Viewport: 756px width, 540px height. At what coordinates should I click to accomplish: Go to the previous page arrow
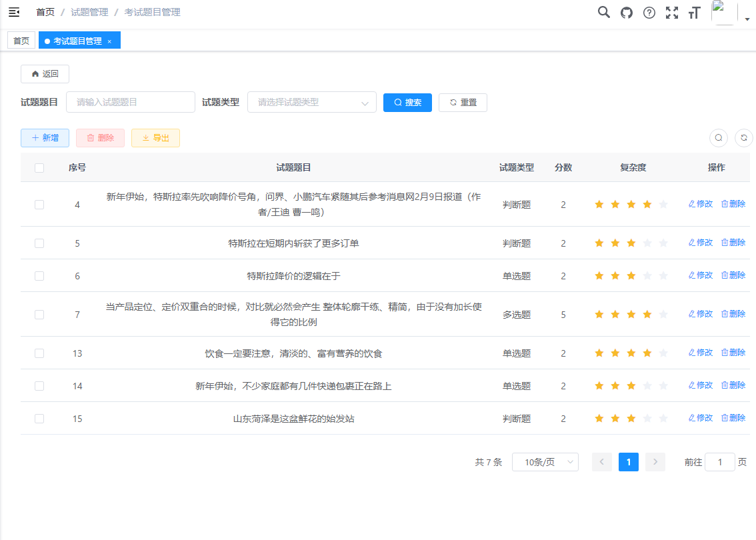[602, 462]
